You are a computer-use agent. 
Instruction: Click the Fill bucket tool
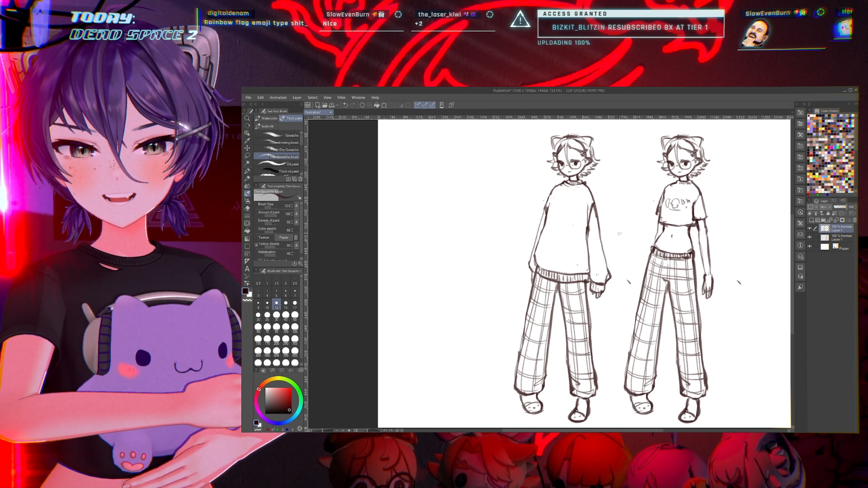(x=247, y=231)
